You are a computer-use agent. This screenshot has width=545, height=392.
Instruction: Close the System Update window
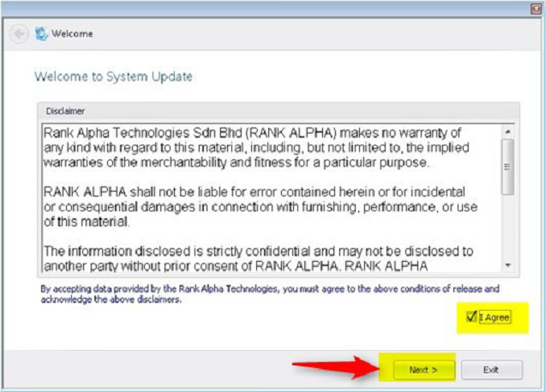[536, 9]
